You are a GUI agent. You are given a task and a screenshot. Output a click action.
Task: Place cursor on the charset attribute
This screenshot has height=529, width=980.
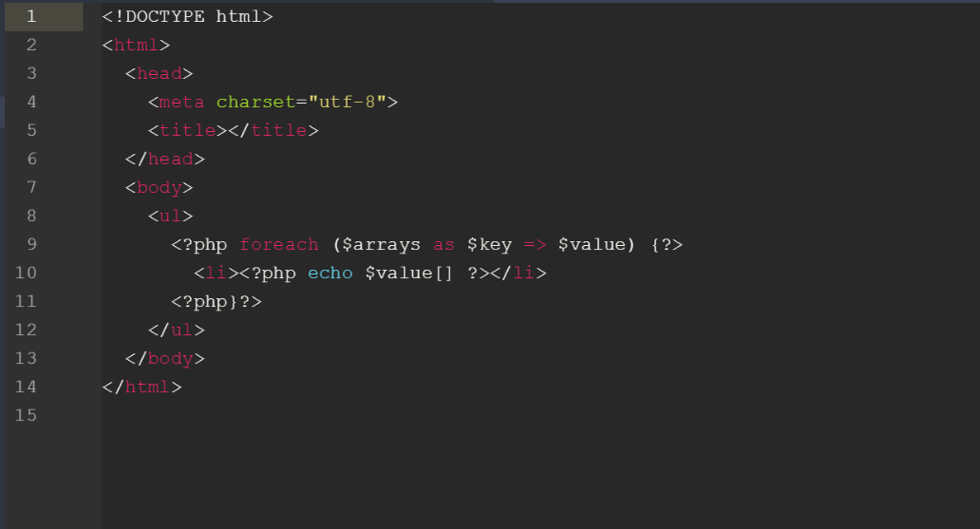click(256, 102)
